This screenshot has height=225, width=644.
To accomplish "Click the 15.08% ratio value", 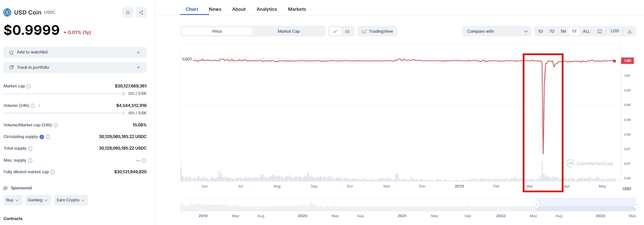I will click(140, 125).
